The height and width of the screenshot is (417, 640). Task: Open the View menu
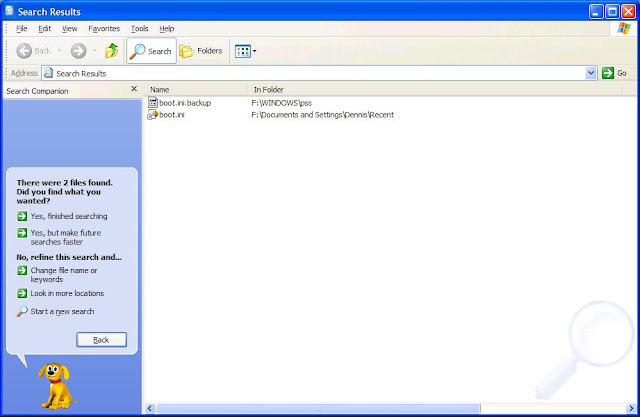point(69,29)
